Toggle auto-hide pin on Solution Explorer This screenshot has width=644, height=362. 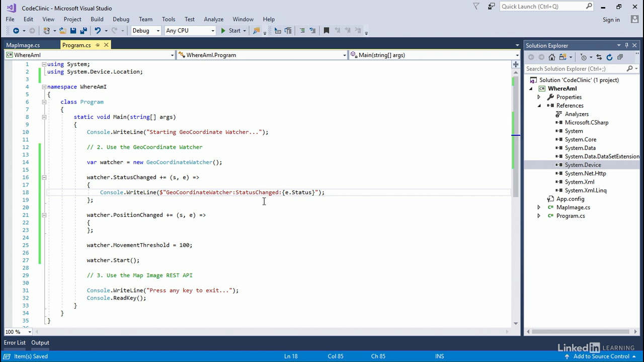626,45
